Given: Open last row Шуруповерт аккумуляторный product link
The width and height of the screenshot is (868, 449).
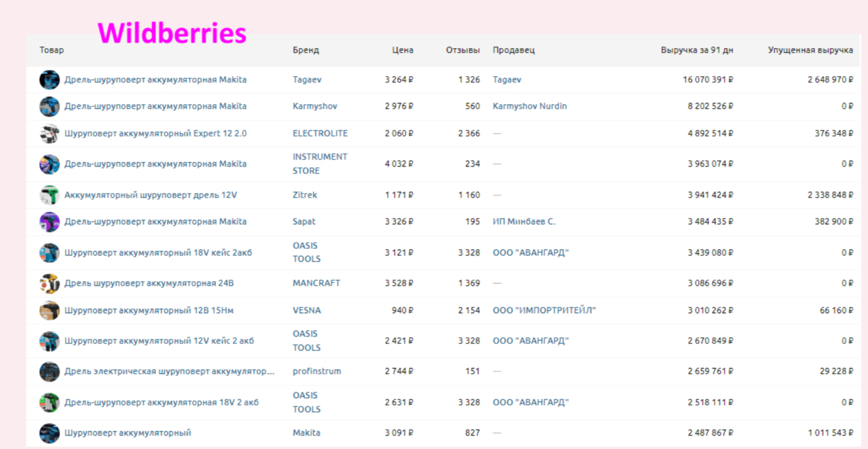Looking at the screenshot, I should [128, 433].
